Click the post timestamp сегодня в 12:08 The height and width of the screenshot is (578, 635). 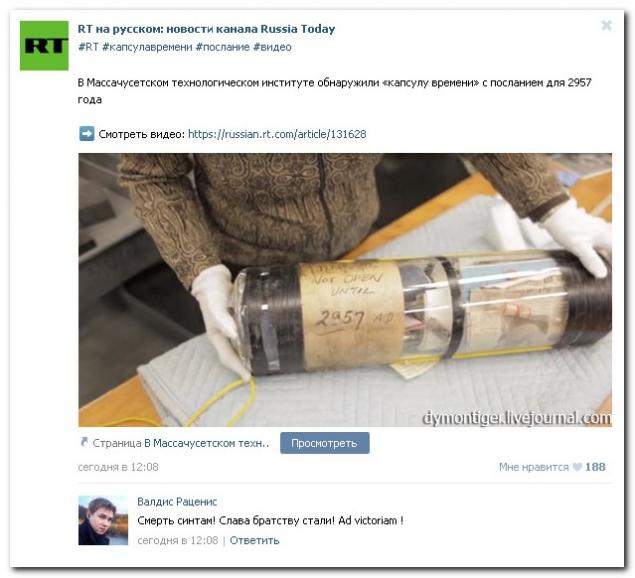(x=118, y=467)
